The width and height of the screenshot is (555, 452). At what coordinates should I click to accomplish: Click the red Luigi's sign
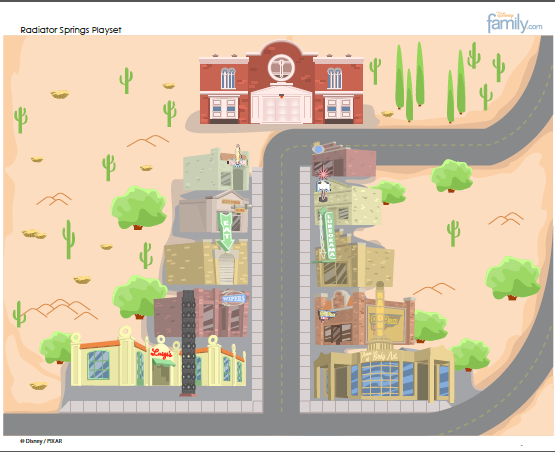coord(161,353)
